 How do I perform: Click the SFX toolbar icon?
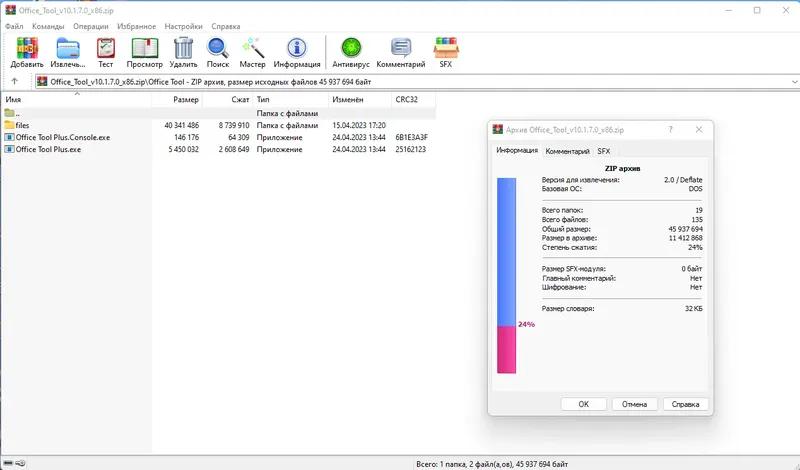coord(446,48)
